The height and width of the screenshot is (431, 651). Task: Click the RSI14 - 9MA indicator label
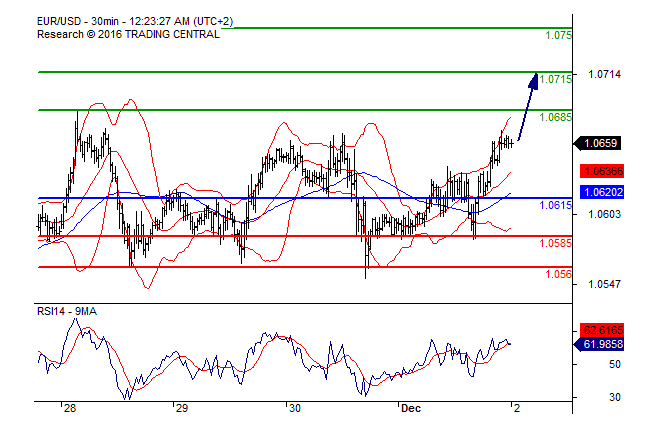click(67, 311)
